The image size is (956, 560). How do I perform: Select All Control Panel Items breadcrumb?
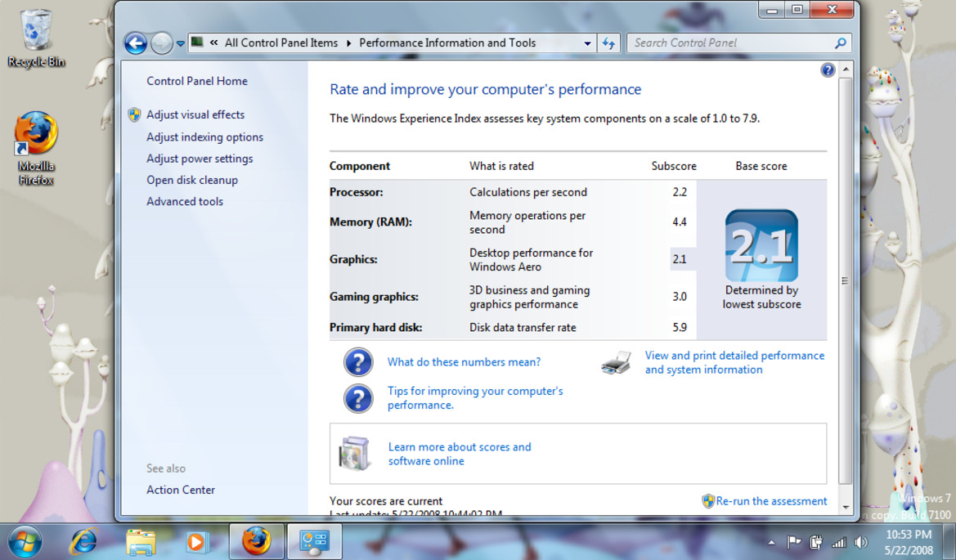click(281, 43)
